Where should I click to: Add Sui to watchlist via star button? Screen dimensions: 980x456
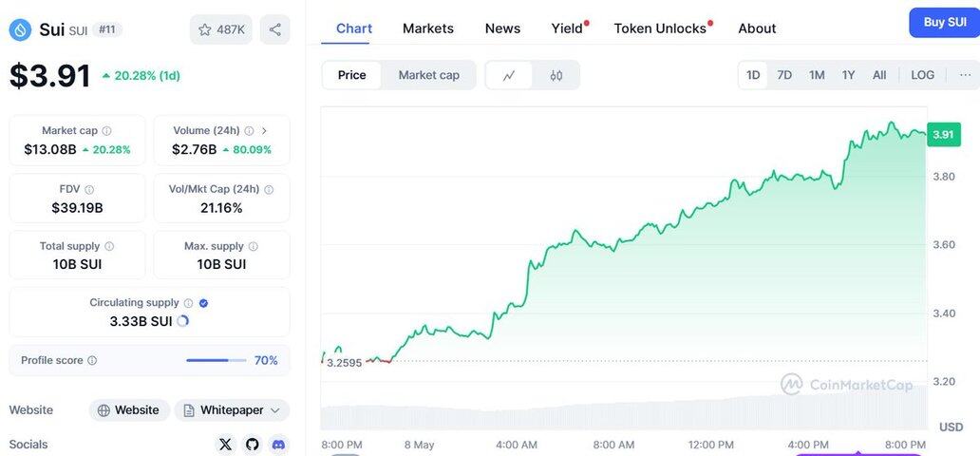[x=220, y=29]
